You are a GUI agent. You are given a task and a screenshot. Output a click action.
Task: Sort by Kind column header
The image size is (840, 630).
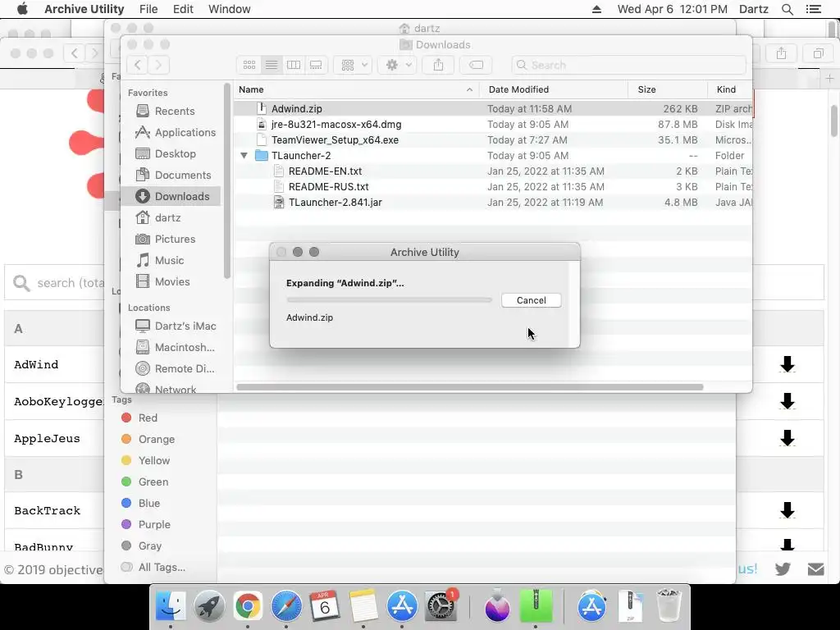pyautogui.click(x=729, y=89)
